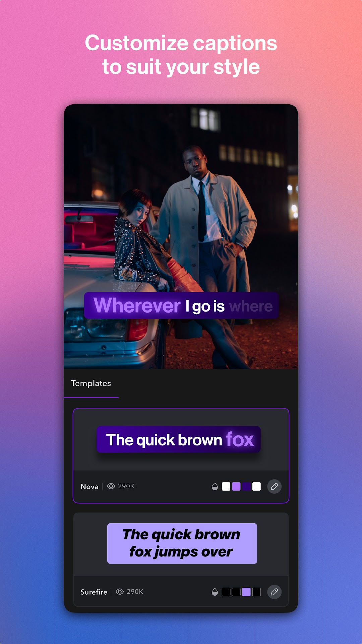This screenshot has width=362, height=644.
Task: Tap the video preview of the couple
Action: pos(181,236)
